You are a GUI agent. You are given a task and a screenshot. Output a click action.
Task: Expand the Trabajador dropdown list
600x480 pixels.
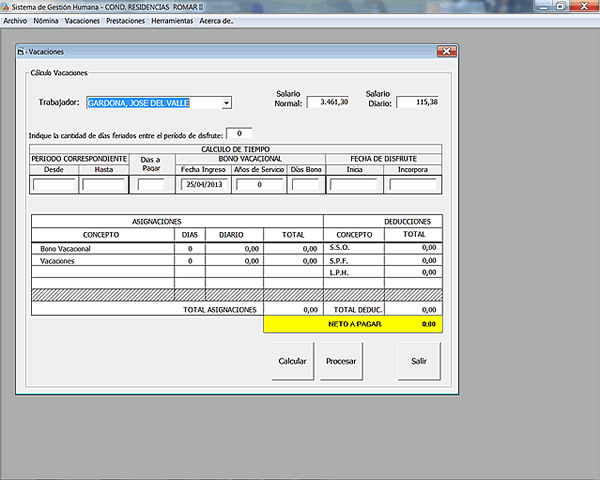tap(227, 103)
